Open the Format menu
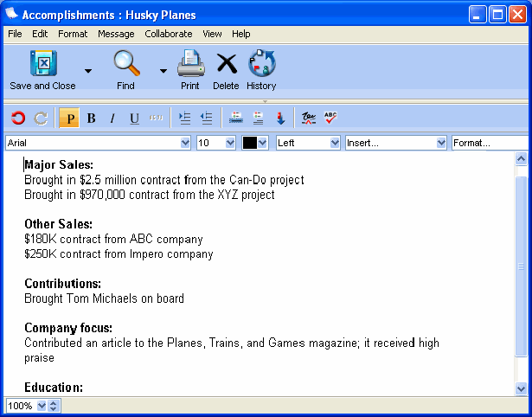The height and width of the screenshot is (417, 532). pyautogui.click(x=73, y=34)
